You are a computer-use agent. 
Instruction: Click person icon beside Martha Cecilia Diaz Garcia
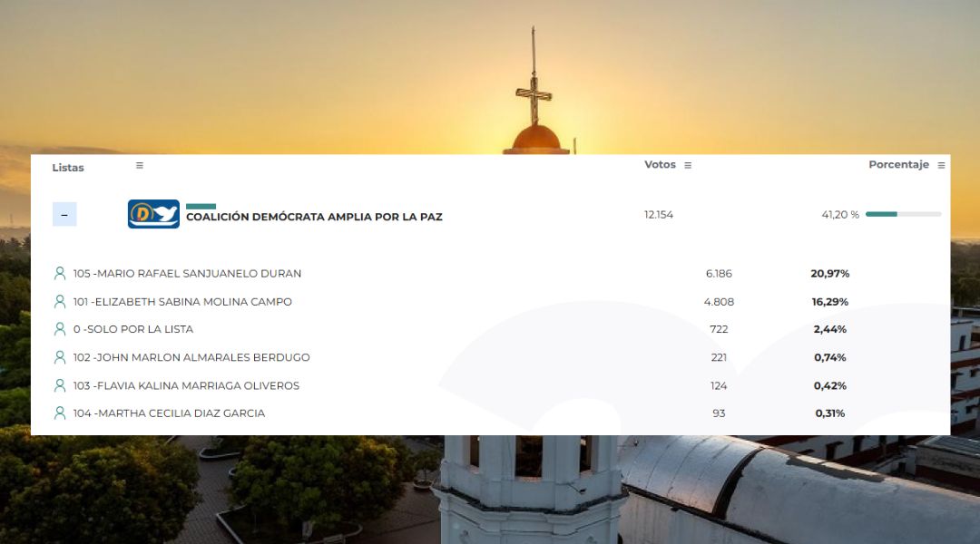(x=60, y=413)
